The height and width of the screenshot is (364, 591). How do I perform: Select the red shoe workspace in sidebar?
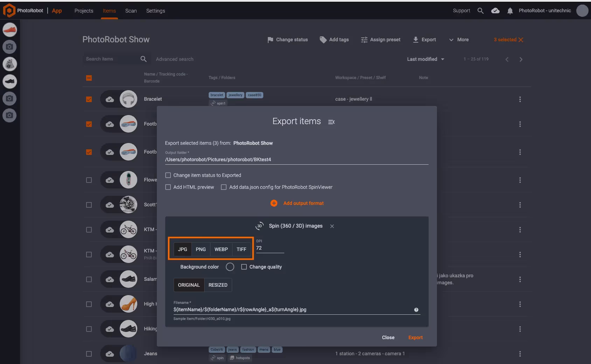10,30
